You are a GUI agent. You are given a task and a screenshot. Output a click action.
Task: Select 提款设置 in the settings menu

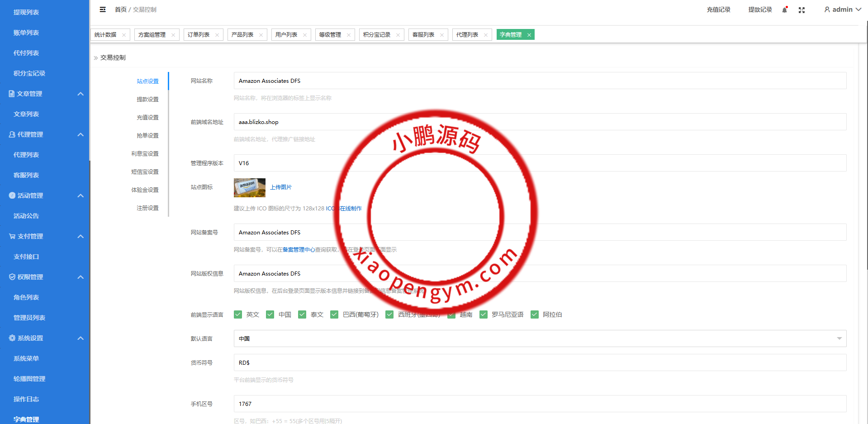tap(147, 99)
